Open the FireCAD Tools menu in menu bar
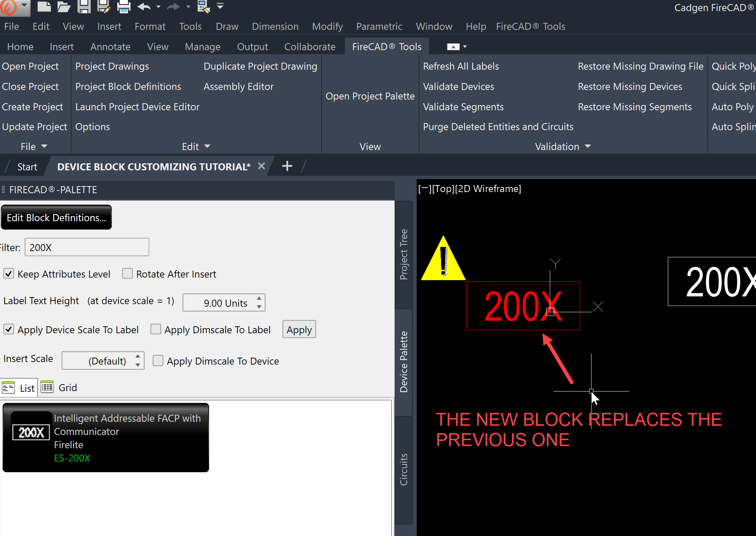The width and height of the screenshot is (756, 536). (530, 27)
